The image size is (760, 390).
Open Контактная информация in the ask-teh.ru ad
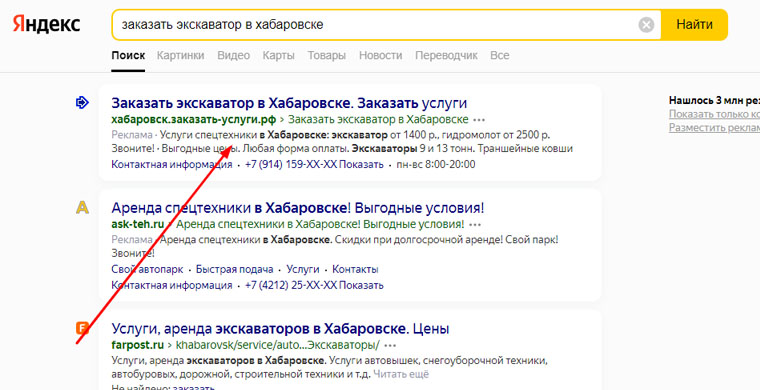pyautogui.click(x=172, y=285)
